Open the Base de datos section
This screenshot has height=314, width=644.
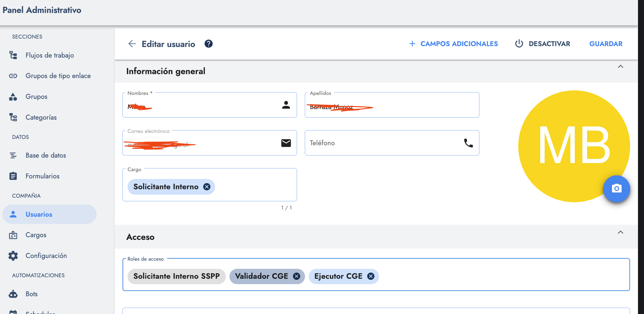click(46, 155)
